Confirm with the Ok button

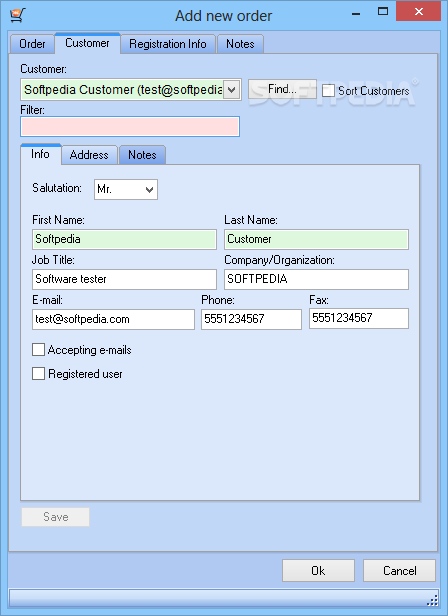[318, 570]
